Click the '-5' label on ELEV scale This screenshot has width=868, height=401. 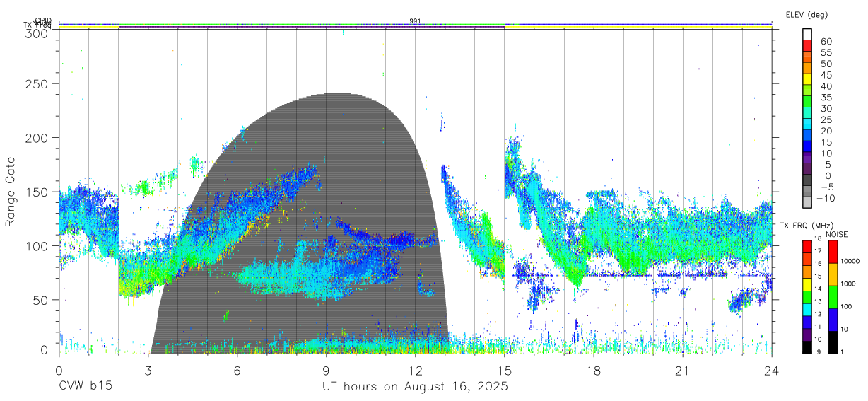tap(826, 187)
